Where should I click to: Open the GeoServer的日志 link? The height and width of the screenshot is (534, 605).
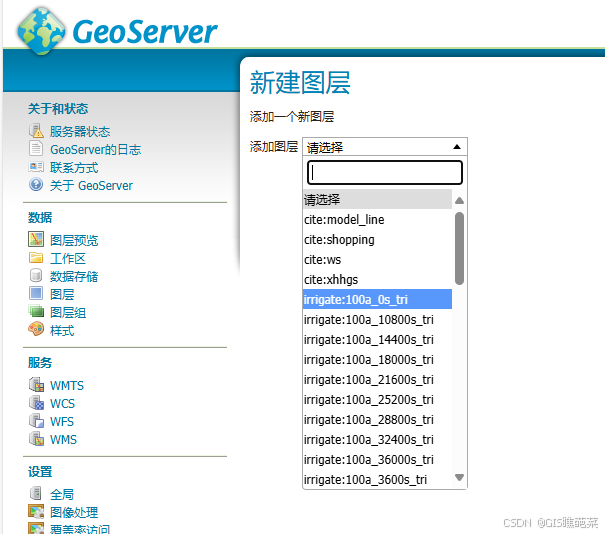coord(96,150)
